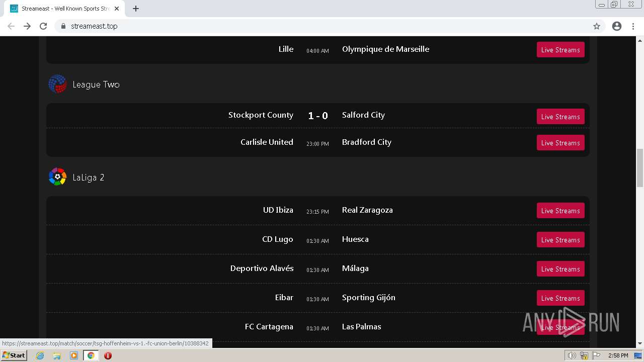Open the red Opera taskbar icon
The image size is (644, 362).
click(x=108, y=355)
